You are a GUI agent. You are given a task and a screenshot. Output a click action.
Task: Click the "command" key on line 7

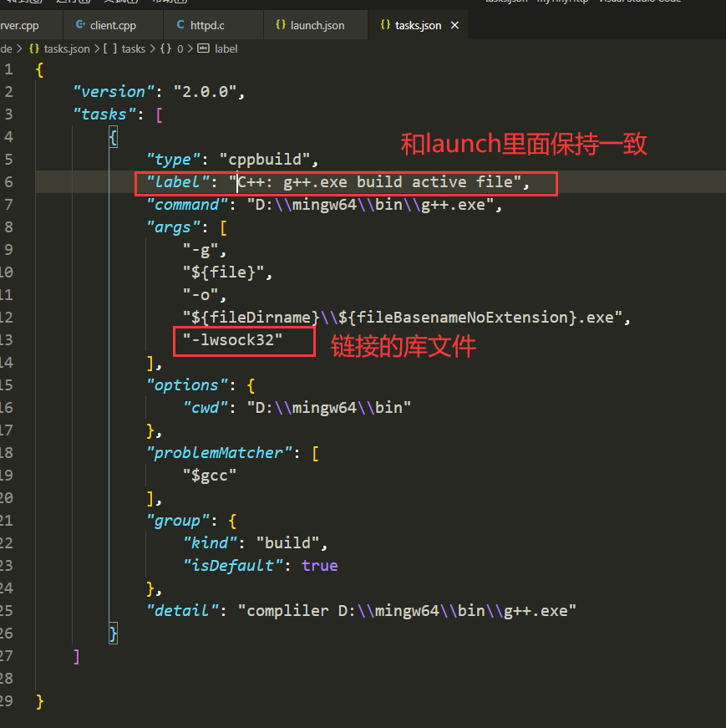(x=187, y=205)
